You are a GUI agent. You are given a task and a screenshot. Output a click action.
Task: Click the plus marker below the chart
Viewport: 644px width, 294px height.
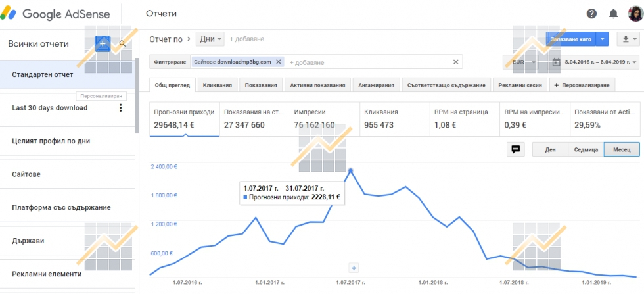[354, 268]
